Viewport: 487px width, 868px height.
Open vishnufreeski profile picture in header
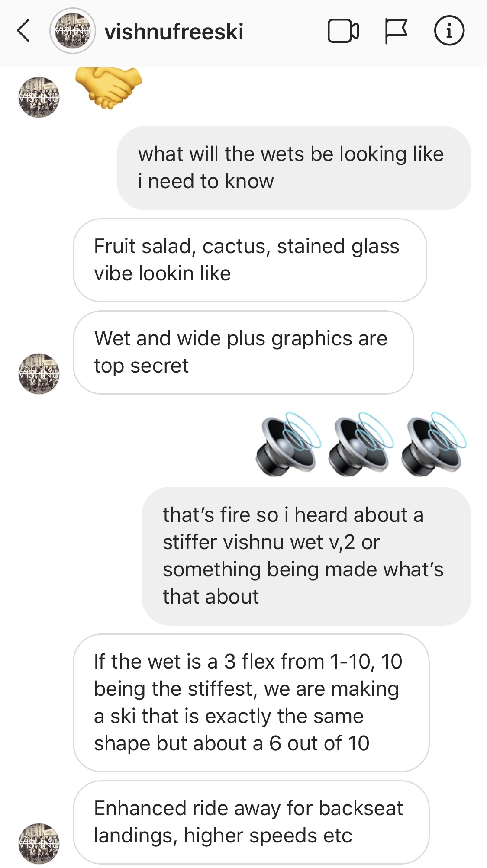click(72, 31)
